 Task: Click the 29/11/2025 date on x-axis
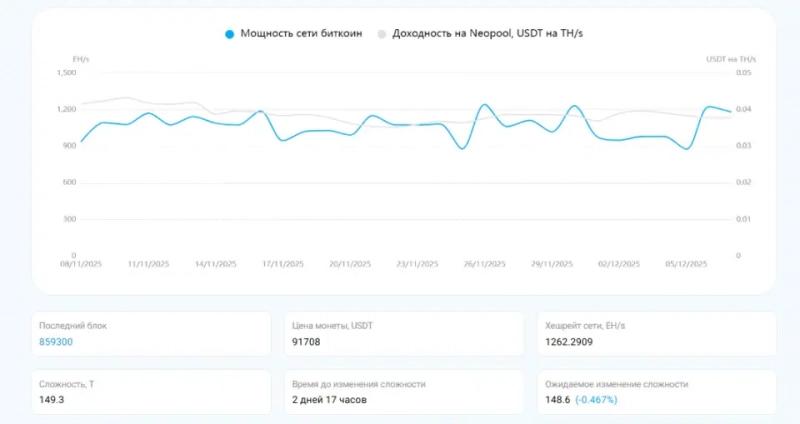552,264
